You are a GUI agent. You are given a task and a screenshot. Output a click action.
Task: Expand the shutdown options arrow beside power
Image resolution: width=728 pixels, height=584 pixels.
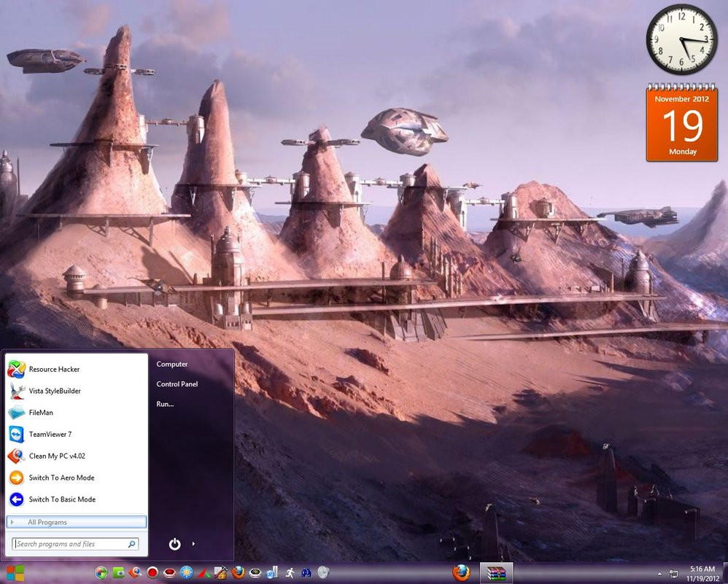tap(193, 544)
